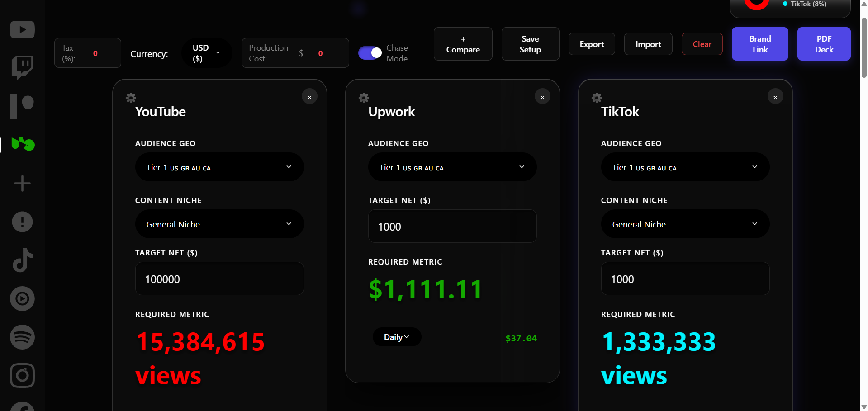Expand YouTube Audience Geo dropdown

(x=219, y=167)
